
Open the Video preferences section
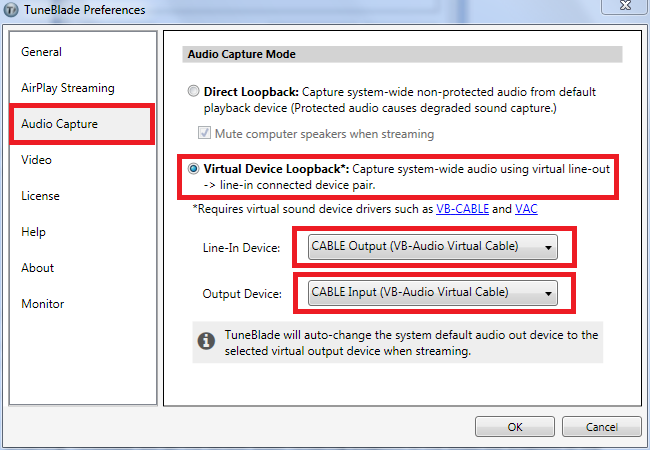click(36, 160)
